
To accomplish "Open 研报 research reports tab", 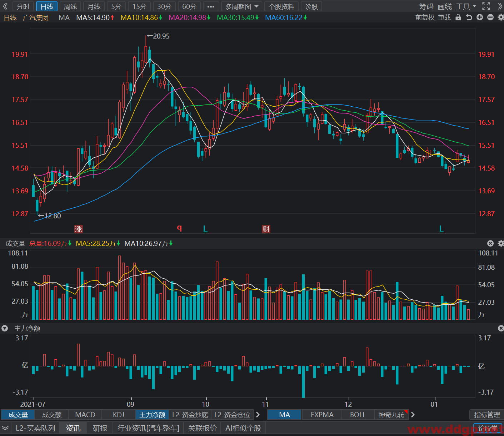I will (100, 428).
